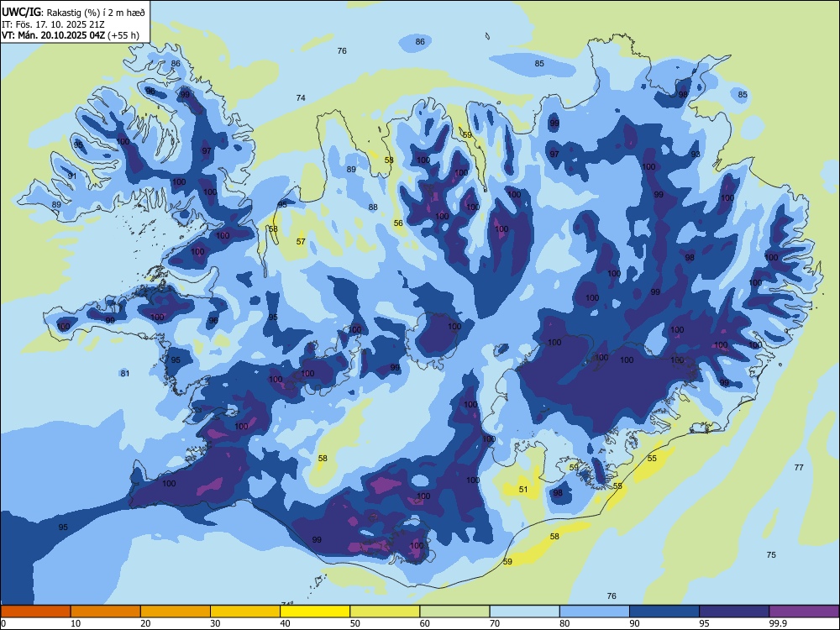
Task: Select the indigo 95–99.9 legend swatch
Action: 734,612
